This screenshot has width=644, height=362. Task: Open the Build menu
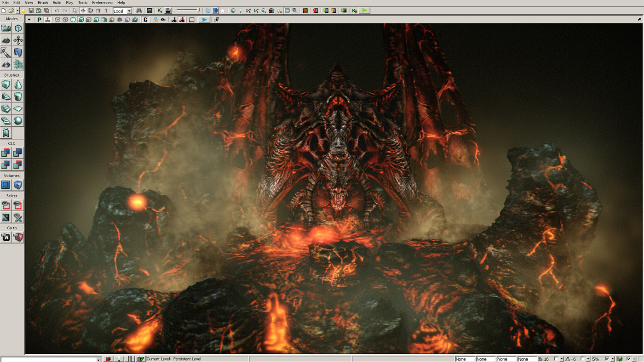pos(57,3)
